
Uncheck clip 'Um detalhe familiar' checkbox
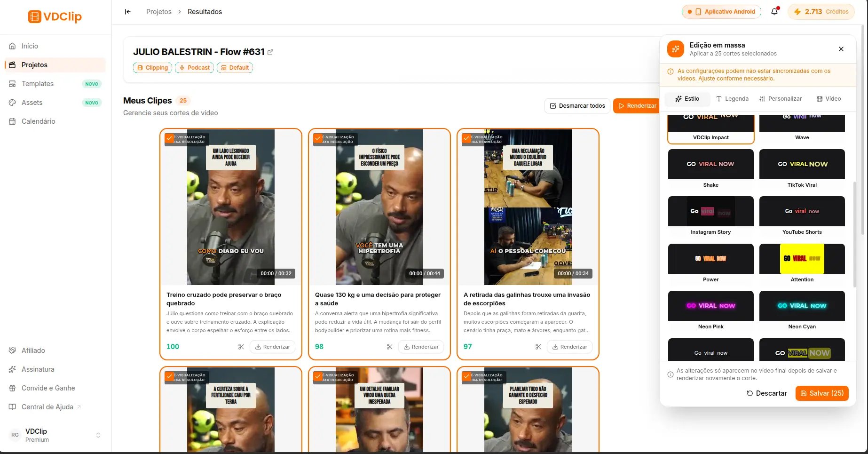tap(318, 376)
